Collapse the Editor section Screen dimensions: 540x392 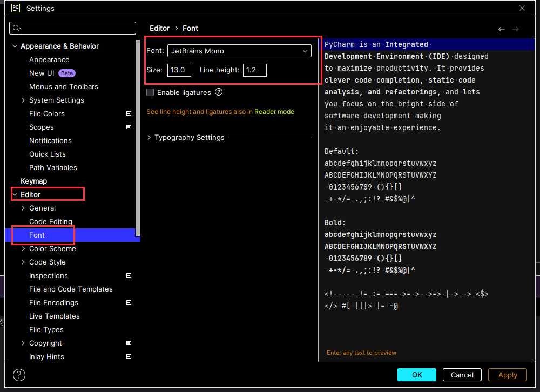[15, 194]
